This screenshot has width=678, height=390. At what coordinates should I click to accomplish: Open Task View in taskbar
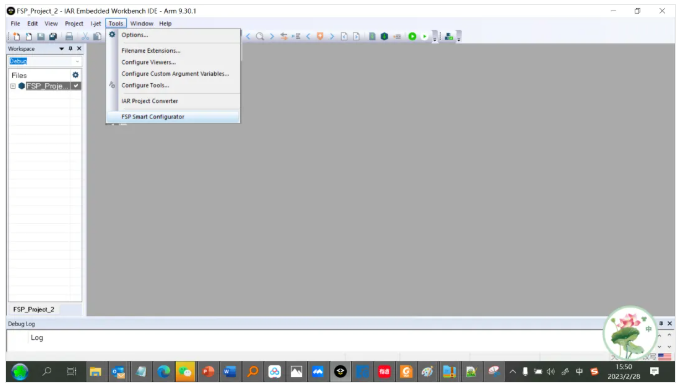click(x=71, y=371)
